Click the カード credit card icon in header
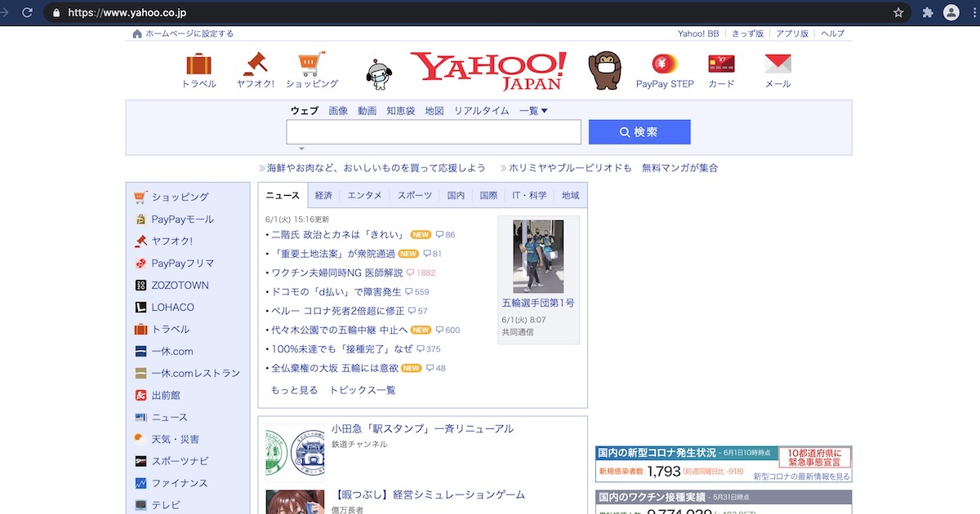Viewport: 980px width, 514px height. coord(721,64)
